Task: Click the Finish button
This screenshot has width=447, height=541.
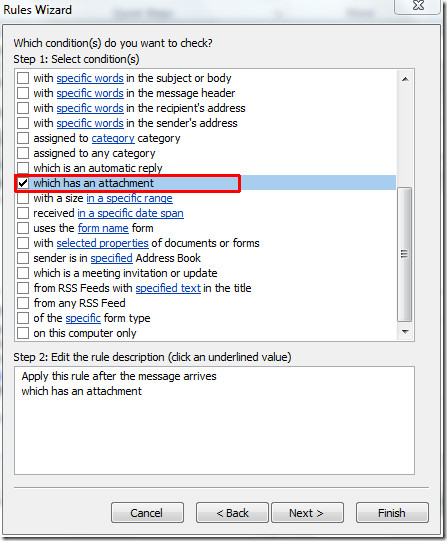Action: [x=392, y=513]
